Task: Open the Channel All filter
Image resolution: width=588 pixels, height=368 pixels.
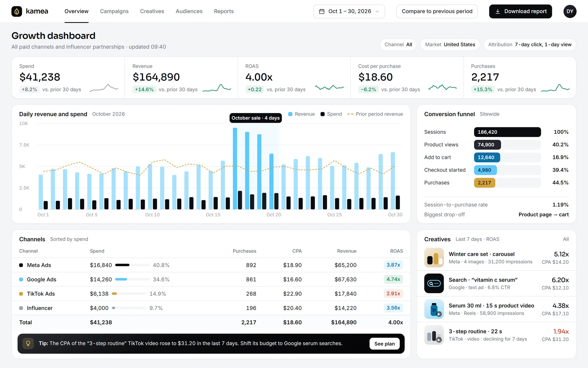Action: click(398, 44)
